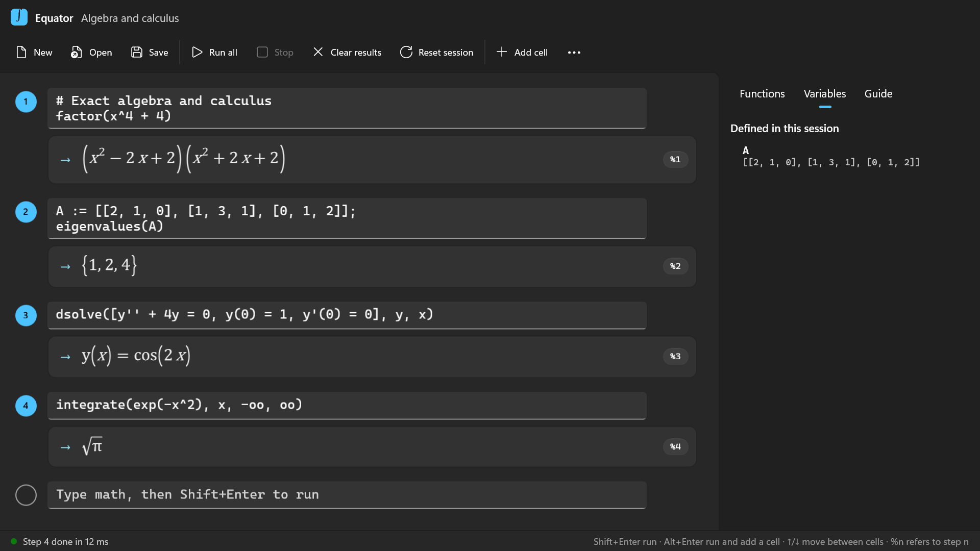The image size is (980, 551).
Task: Reset the session
Action: pyautogui.click(x=436, y=52)
